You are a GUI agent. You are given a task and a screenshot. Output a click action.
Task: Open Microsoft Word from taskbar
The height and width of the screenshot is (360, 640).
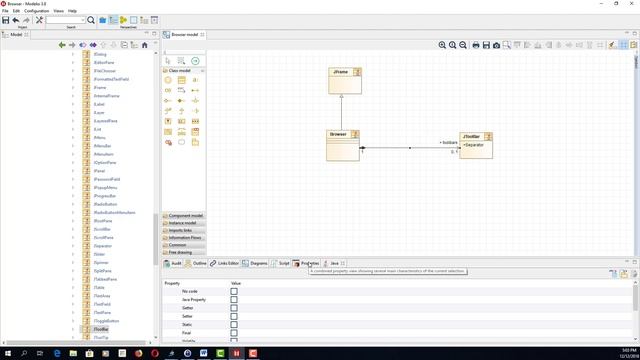pos(204,353)
